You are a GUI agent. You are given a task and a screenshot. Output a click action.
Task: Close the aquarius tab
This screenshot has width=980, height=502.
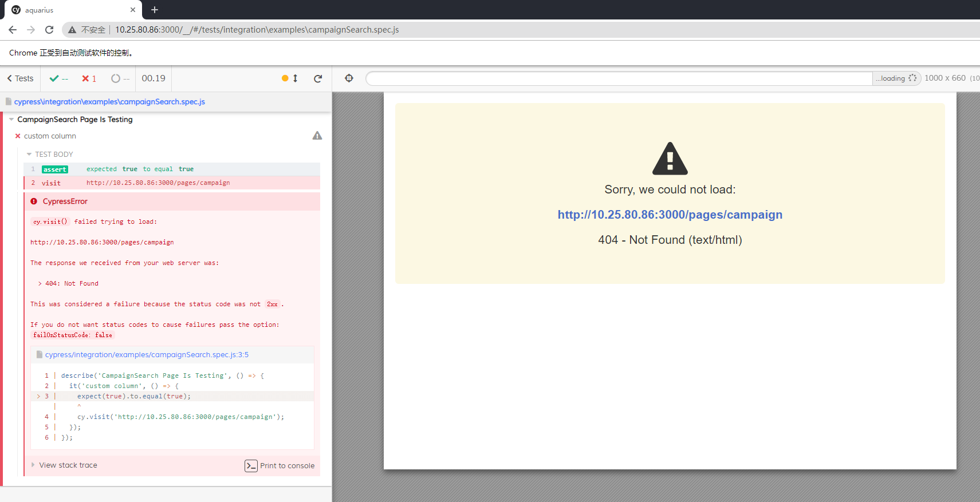click(133, 10)
